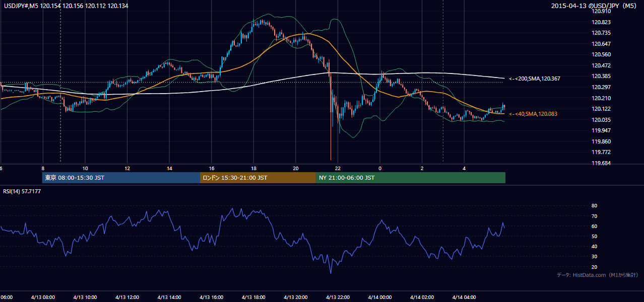This screenshot has width=644, height=302.
Task: Click the 4/13 16:00 time label
Action: point(212,297)
